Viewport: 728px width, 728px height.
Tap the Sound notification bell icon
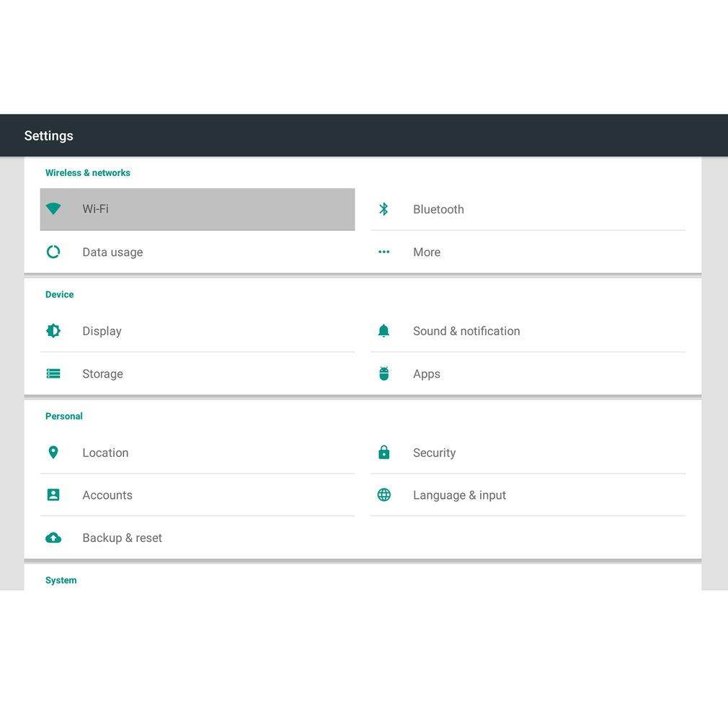pyautogui.click(x=383, y=331)
